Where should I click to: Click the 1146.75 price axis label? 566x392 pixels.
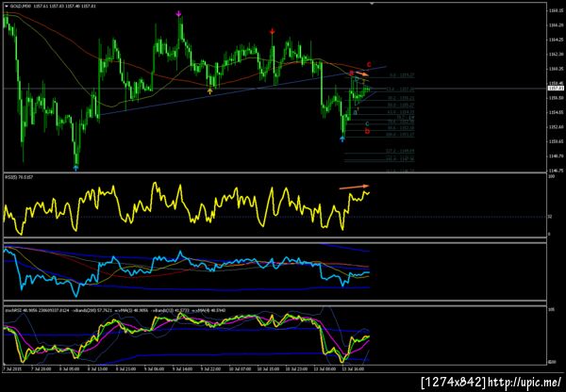tap(555, 171)
